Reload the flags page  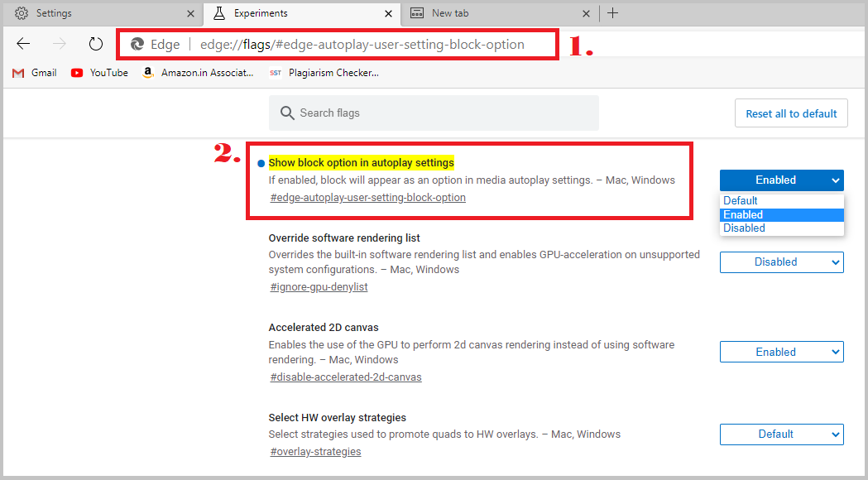pyautogui.click(x=95, y=44)
